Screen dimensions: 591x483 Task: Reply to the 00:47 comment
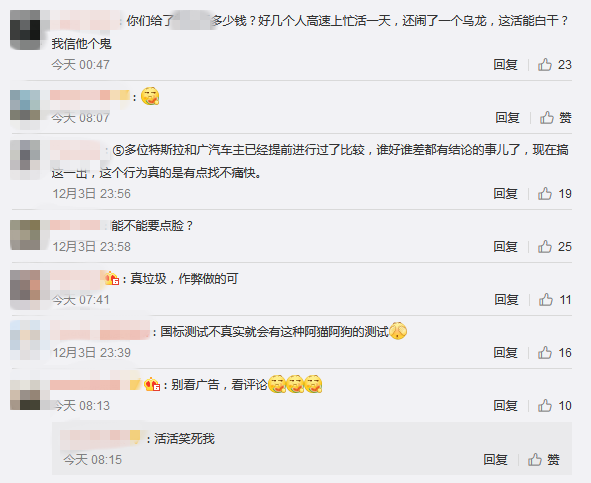(505, 65)
